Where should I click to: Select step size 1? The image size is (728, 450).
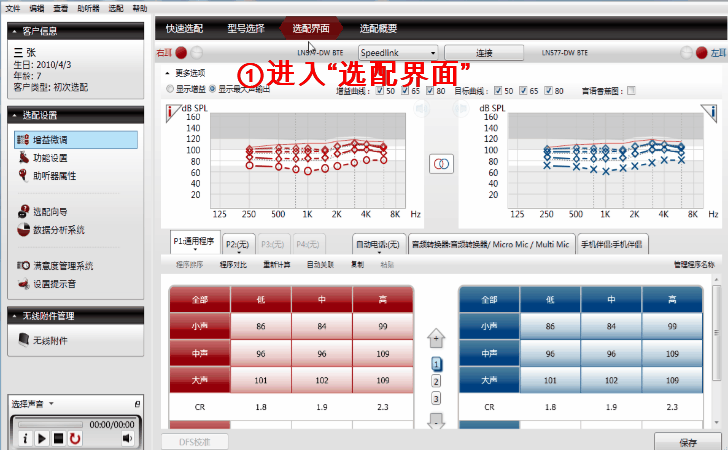(x=436, y=365)
